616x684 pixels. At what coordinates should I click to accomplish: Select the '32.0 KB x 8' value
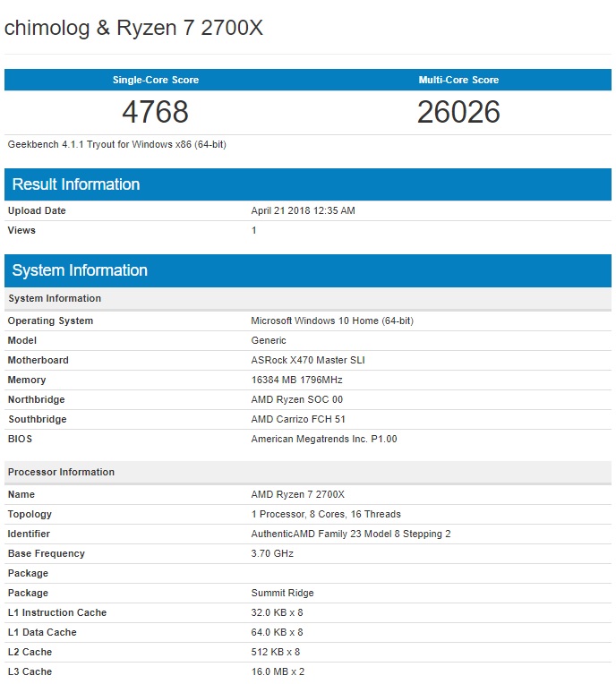(277, 612)
